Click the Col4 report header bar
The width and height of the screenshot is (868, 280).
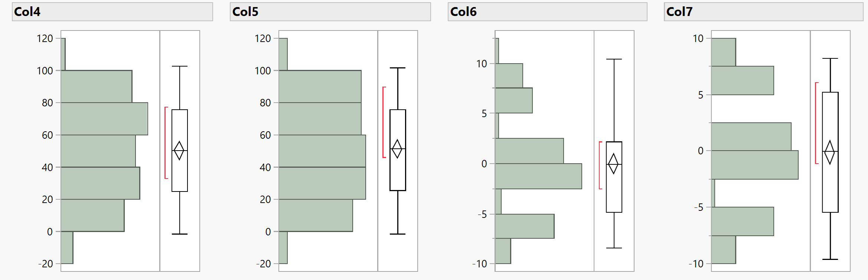point(112,12)
